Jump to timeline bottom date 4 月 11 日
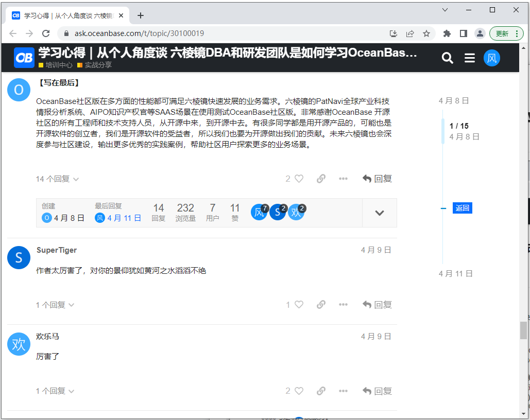Screen dimensions: 530x420 click(456, 274)
